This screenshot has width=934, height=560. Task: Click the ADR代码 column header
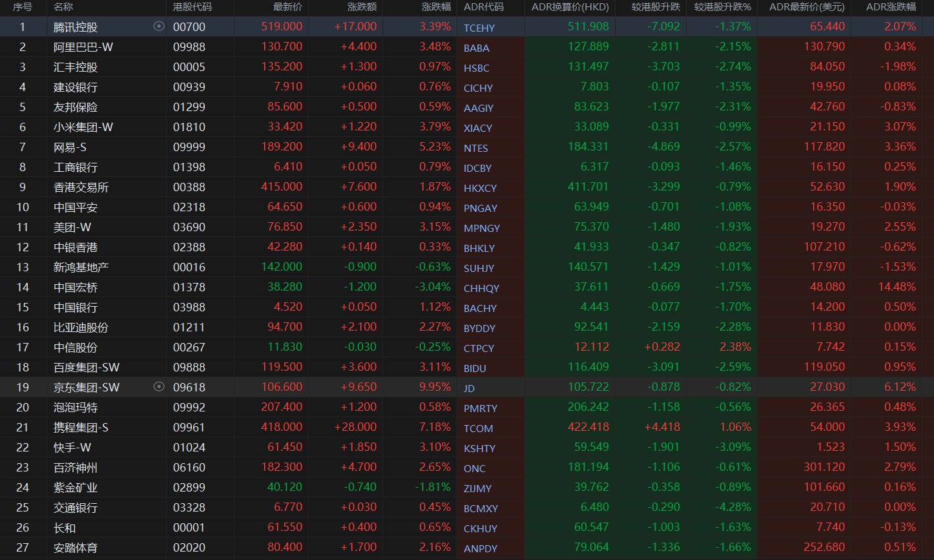(x=483, y=7)
